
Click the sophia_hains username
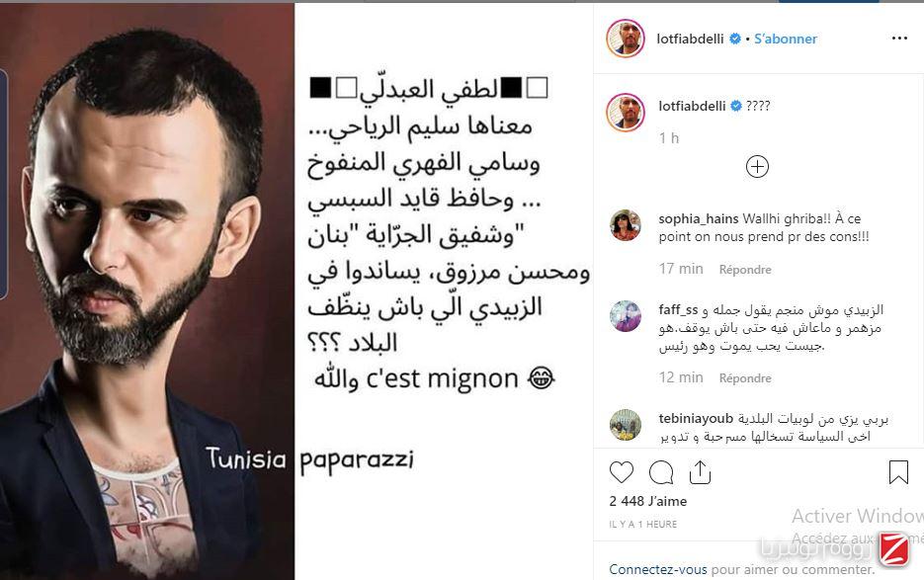[699, 218]
